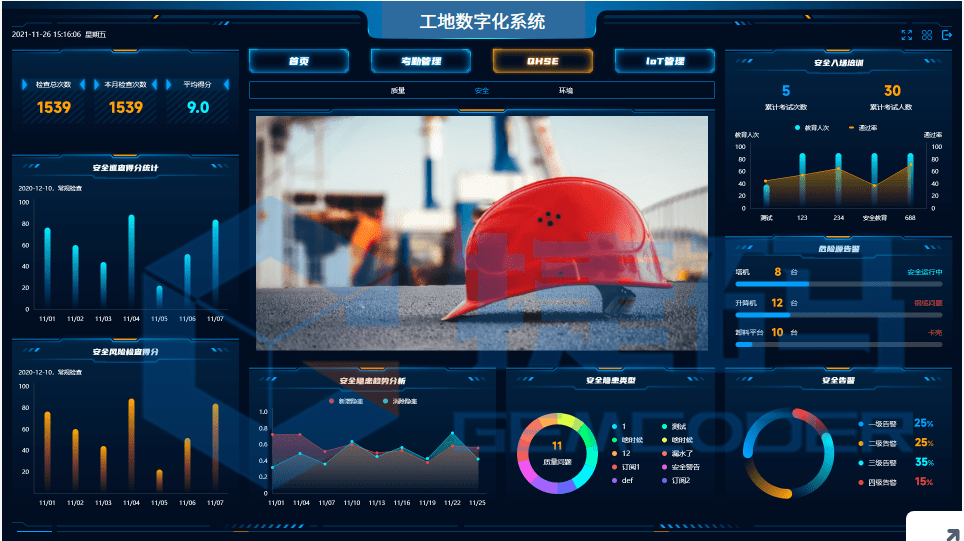Click the 四级告警 red legend dot
The image size is (964, 541).
(860, 482)
